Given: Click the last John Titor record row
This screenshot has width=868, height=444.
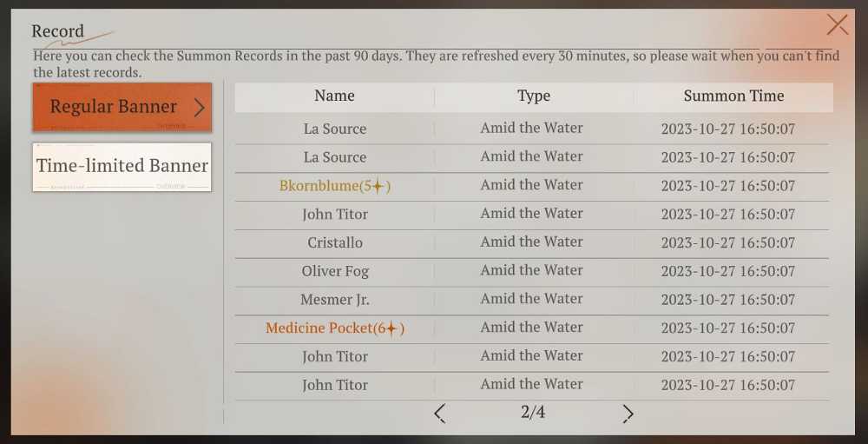Looking at the screenshot, I should [x=531, y=385].
